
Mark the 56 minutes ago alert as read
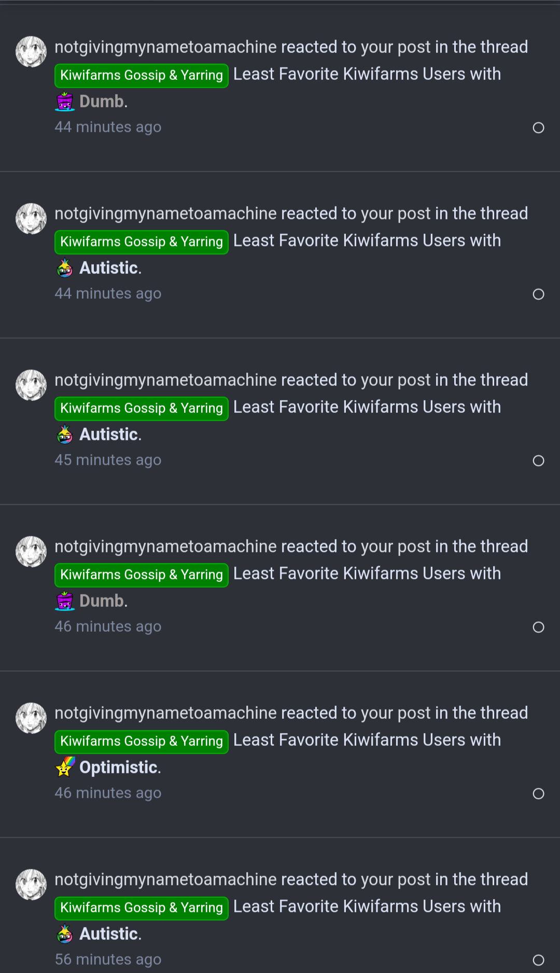click(x=538, y=960)
